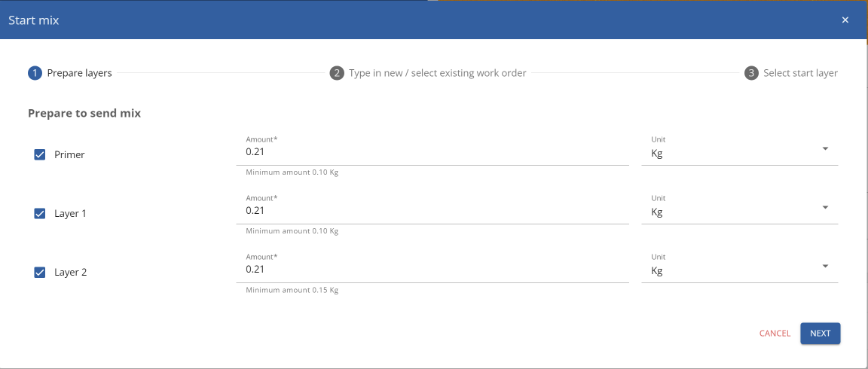Go to Select start layer step
This screenshot has width=868, height=369.
point(800,73)
